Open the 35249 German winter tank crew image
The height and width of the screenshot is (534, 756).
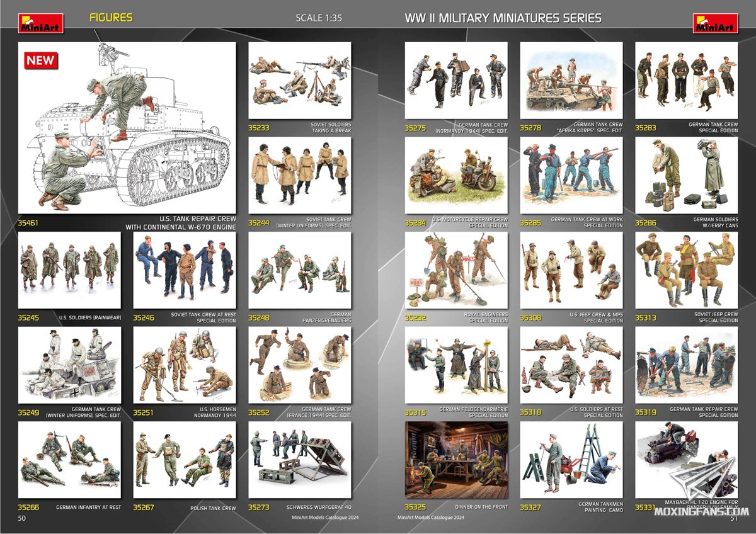tap(69, 365)
